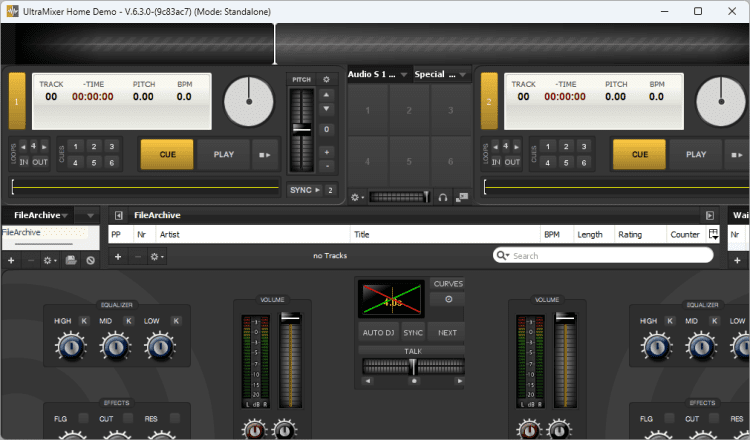
Task: Trigger sampler pad 1
Action: coord(367,110)
